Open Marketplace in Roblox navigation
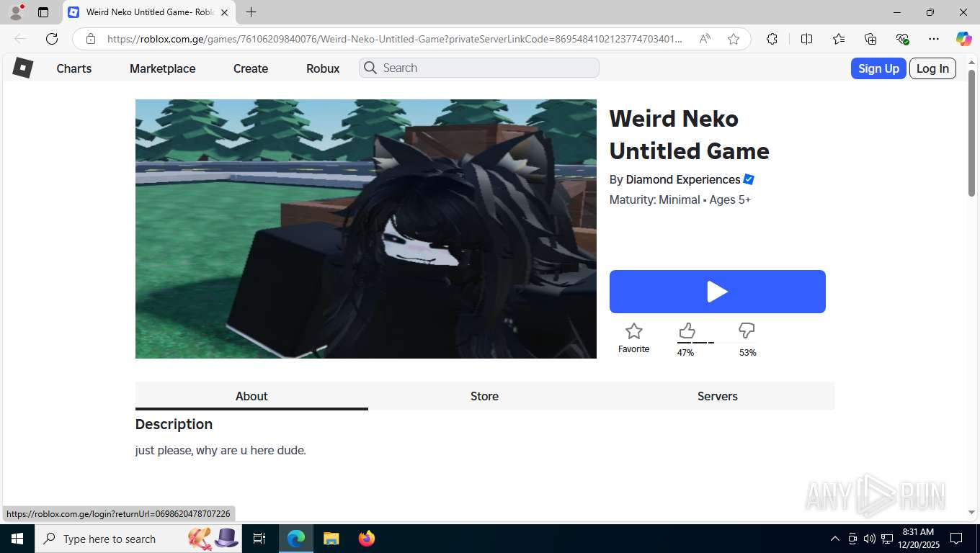980x553 pixels. point(163,68)
